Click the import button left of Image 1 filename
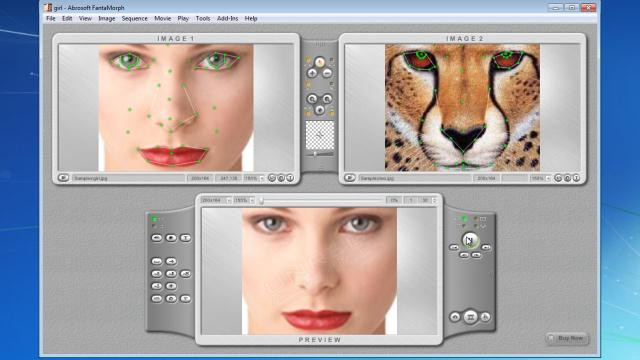 tap(63, 178)
